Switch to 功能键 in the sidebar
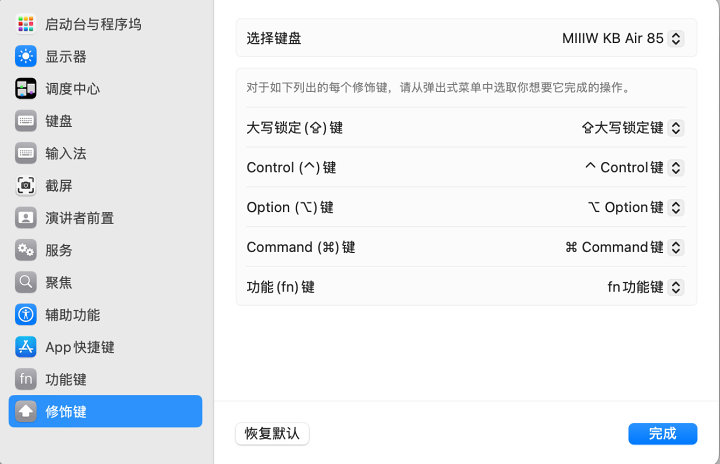The width and height of the screenshot is (720, 464). tap(66, 379)
